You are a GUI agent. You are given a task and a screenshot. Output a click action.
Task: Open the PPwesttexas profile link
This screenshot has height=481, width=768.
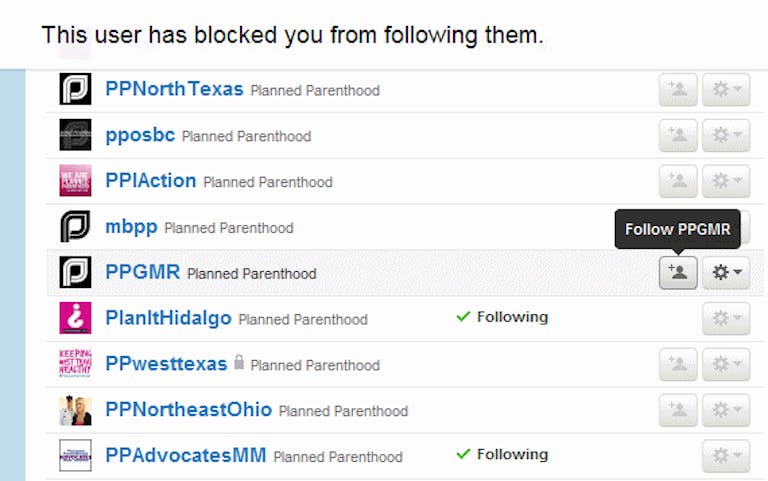click(x=166, y=363)
